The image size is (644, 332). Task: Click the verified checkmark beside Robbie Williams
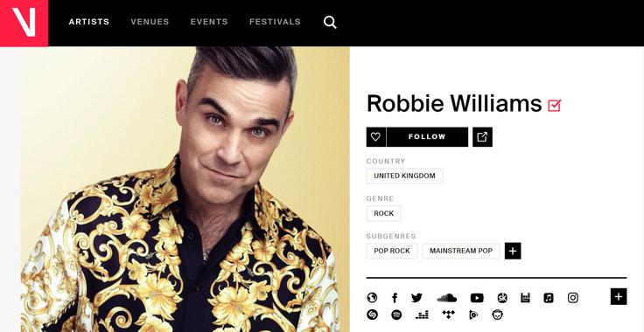pyautogui.click(x=554, y=106)
